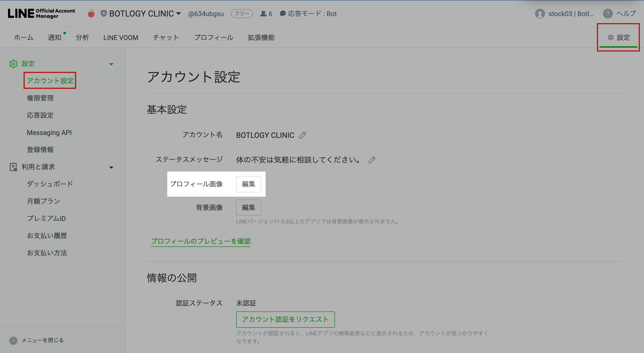The image size is (644, 353).
Task: Select Messaging API in sidebar
Action: click(x=49, y=133)
